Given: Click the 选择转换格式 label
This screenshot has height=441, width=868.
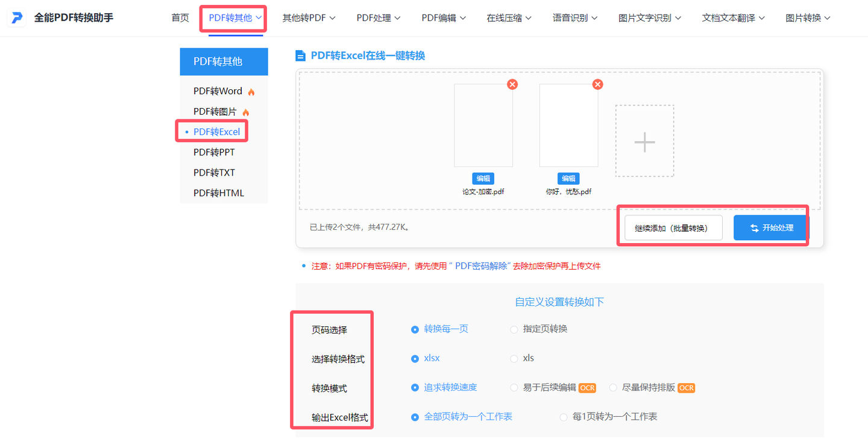Looking at the screenshot, I should coord(338,359).
